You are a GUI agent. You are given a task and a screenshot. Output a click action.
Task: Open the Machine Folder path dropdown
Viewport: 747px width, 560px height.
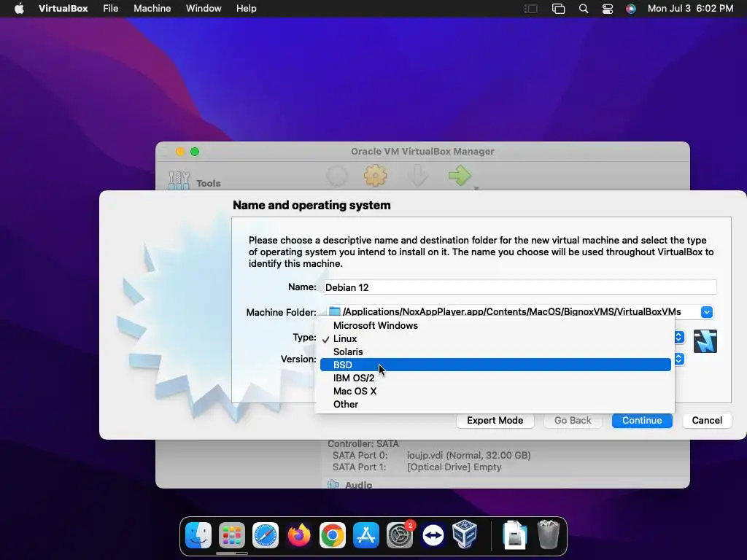(706, 312)
